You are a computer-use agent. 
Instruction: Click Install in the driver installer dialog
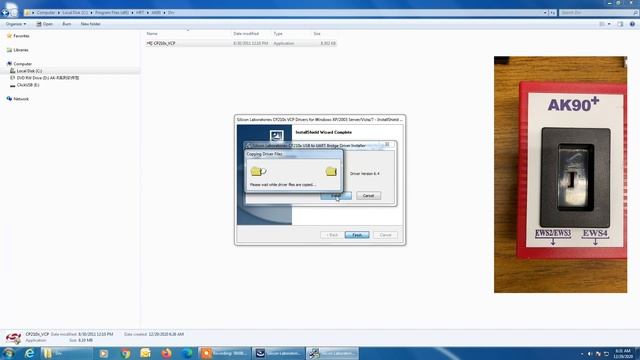[x=336, y=196]
